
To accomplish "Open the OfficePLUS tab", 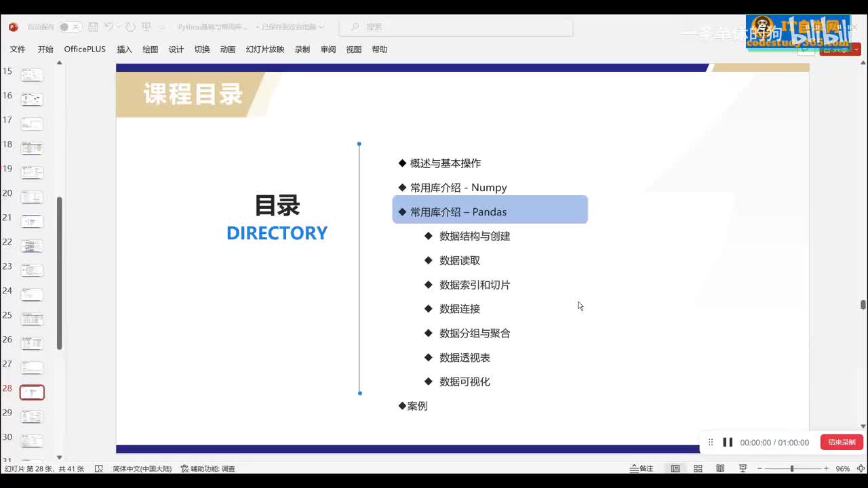I will tap(85, 49).
